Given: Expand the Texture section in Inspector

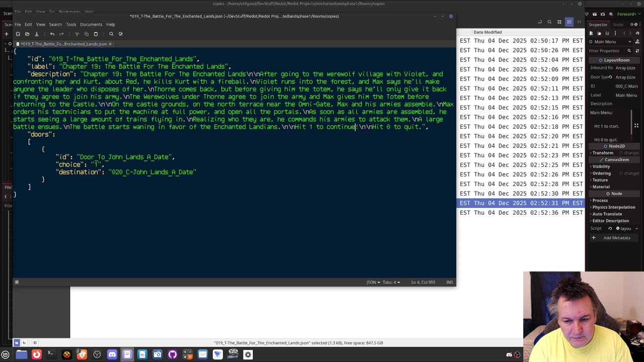Looking at the screenshot, I should click(600, 180).
